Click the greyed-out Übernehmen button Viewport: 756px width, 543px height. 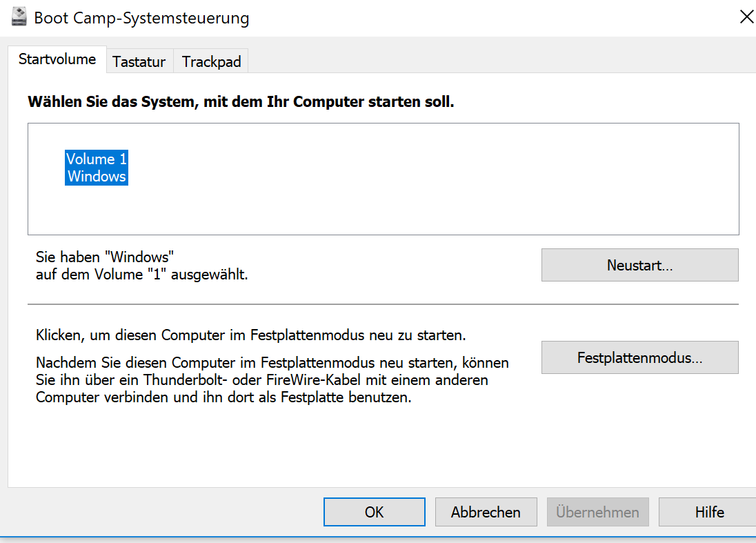tap(597, 512)
